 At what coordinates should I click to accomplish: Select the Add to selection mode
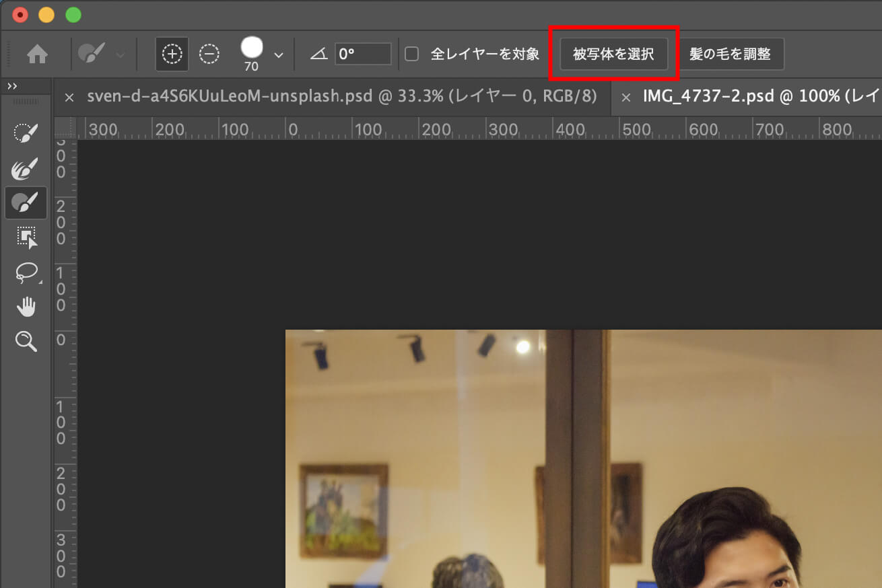[x=172, y=54]
